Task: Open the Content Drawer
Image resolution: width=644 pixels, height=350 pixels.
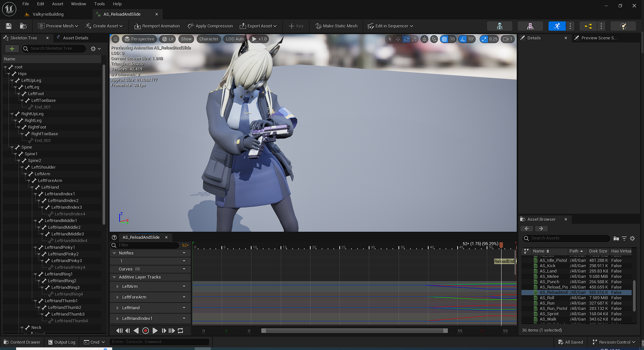Action: point(22,342)
